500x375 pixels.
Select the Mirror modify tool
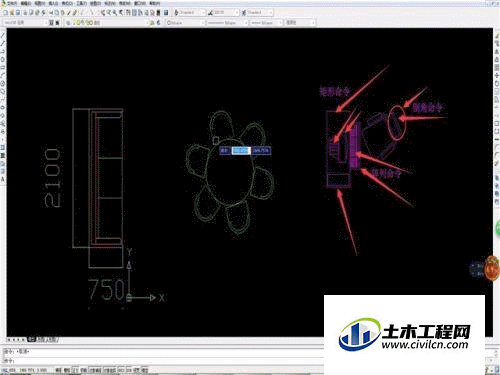pyautogui.click(x=497, y=52)
